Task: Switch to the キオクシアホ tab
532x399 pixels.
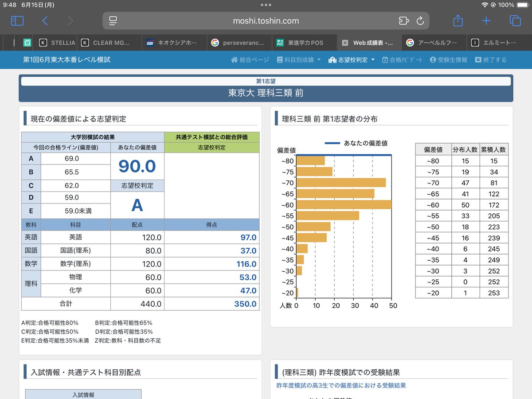Action: [x=175, y=43]
